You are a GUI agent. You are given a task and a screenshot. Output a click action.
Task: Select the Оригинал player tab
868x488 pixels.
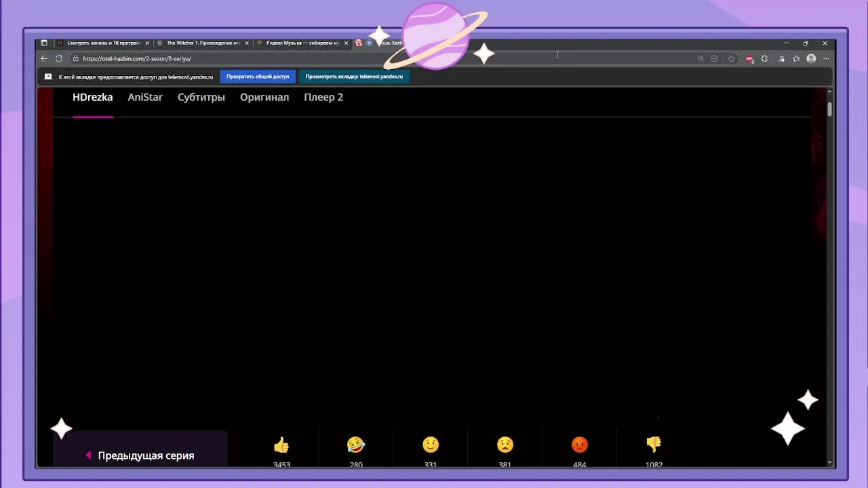tap(264, 98)
